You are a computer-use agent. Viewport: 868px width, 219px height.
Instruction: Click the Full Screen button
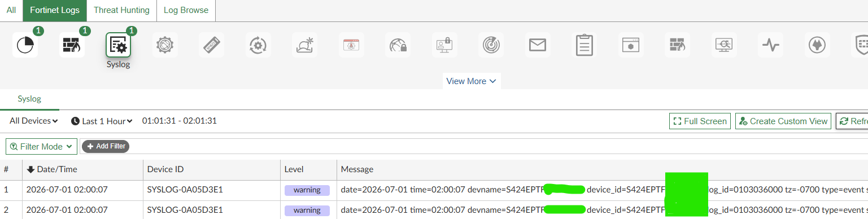tap(700, 121)
